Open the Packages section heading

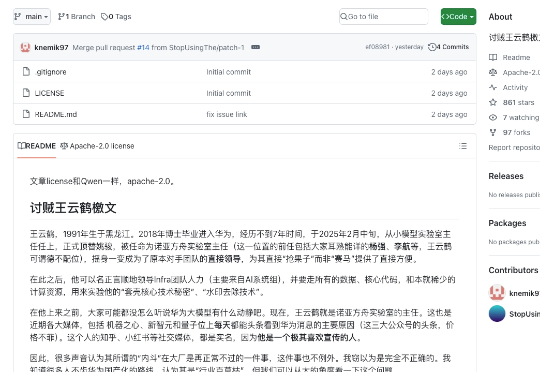(x=507, y=223)
